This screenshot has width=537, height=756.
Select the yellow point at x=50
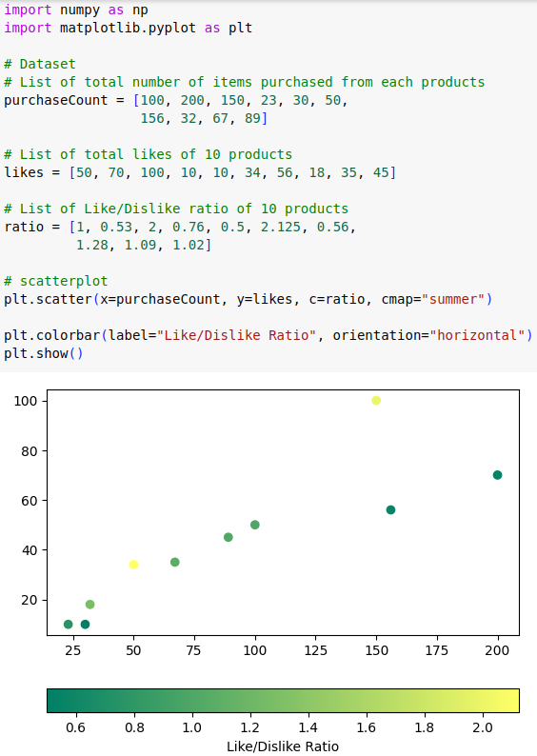point(133,564)
